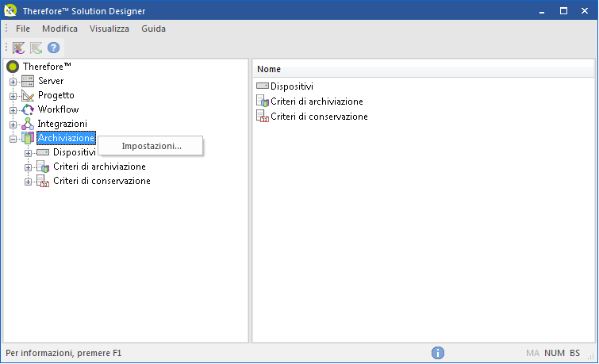Open the Modifica menu

60,29
